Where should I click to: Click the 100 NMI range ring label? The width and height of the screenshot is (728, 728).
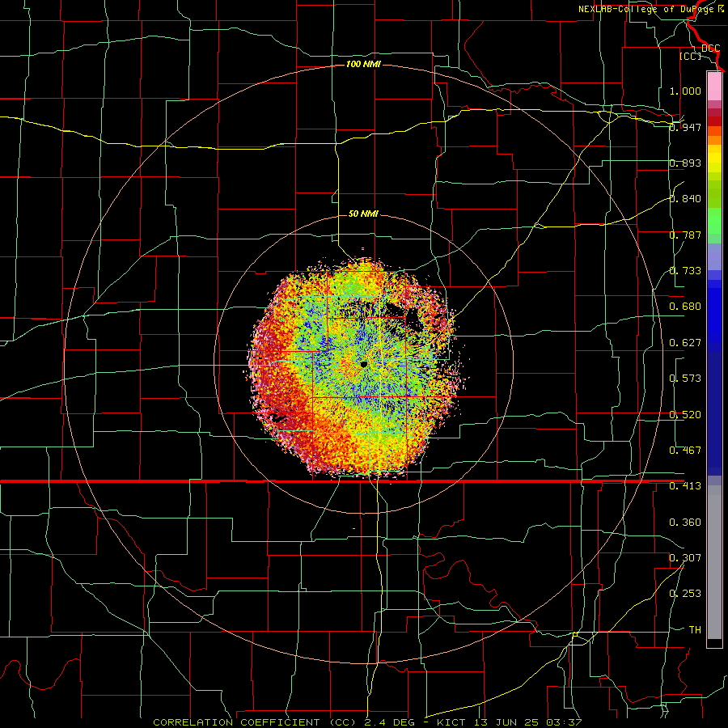(363, 64)
